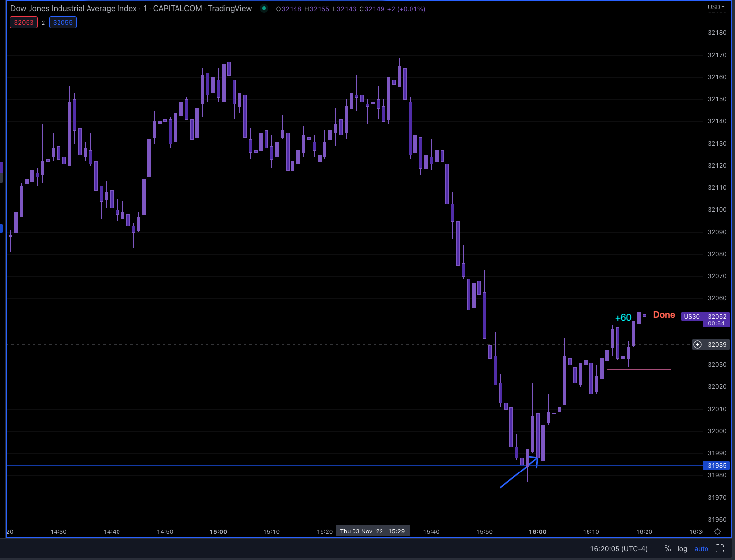Click the 16:20 time axis label

coord(644,531)
